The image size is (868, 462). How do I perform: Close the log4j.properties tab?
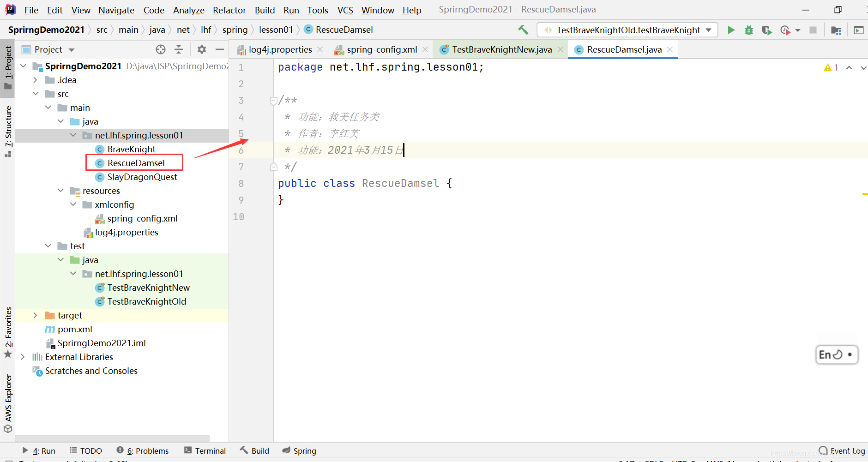click(x=320, y=49)
